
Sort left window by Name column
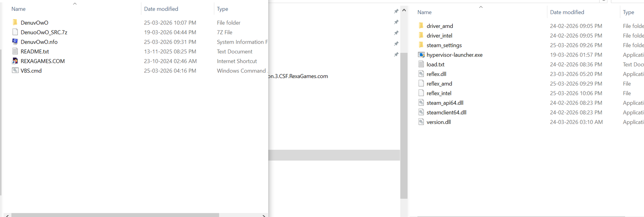point(18,9)
